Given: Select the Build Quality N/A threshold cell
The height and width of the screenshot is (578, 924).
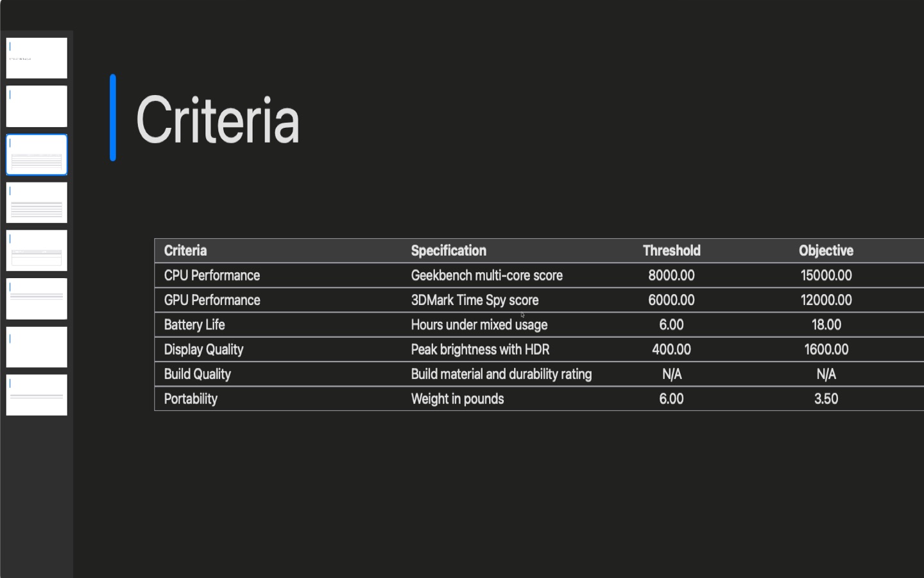Looking at the screenshot, I should (671, 374).
